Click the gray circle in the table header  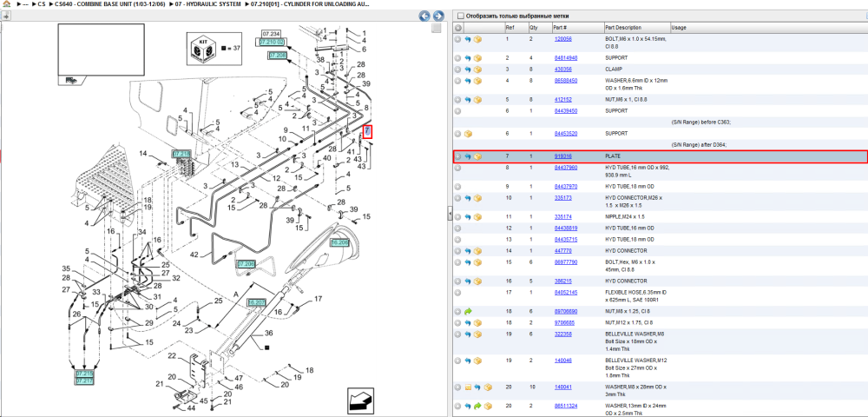point(458,28)
